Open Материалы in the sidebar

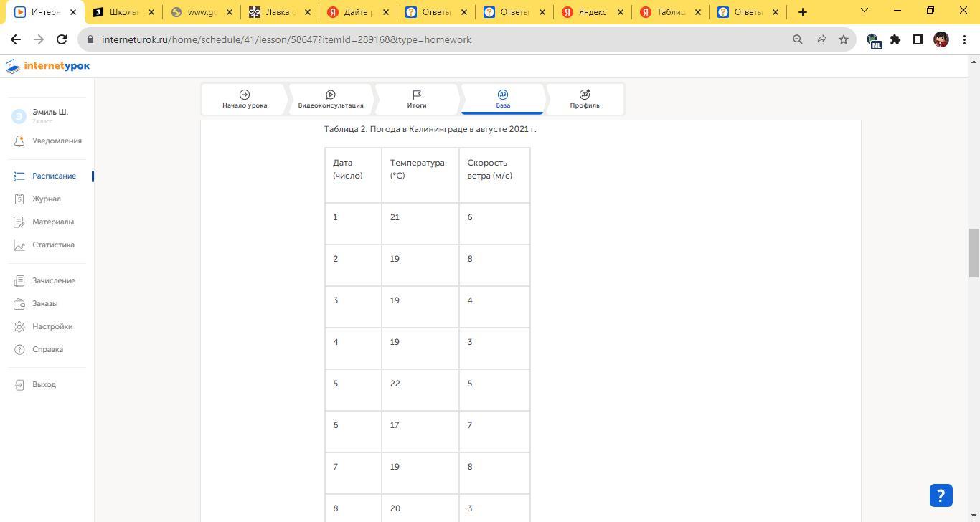click(x=52, y=222)
